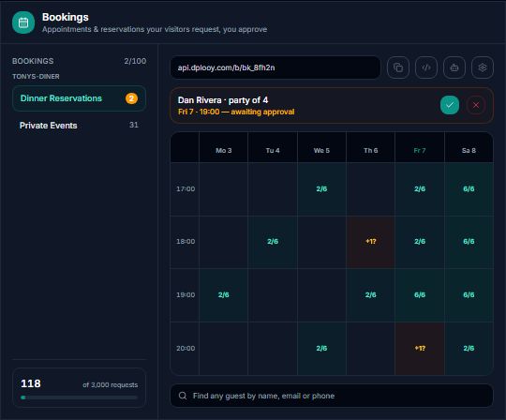Approve Dan Rivera's reservation with checkmark
Viewport: 506px width, 420px height.
pos(450,105)
